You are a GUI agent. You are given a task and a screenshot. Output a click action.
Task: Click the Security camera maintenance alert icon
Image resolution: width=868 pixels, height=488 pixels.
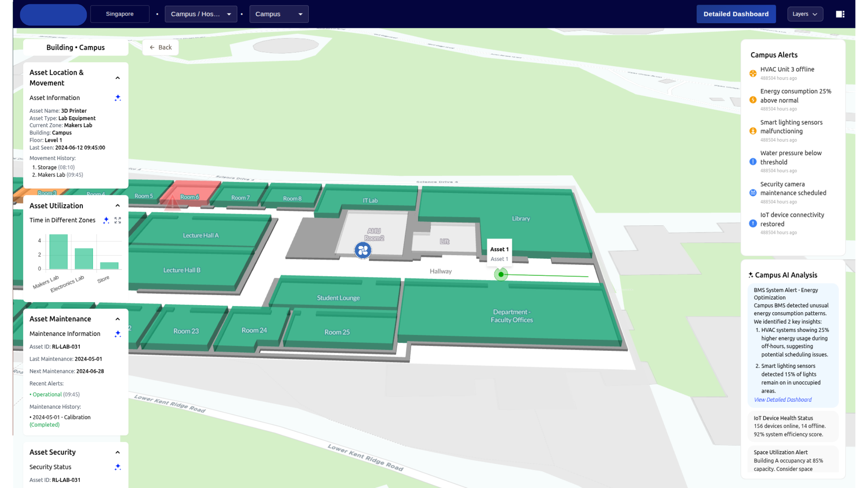[753, 192]
